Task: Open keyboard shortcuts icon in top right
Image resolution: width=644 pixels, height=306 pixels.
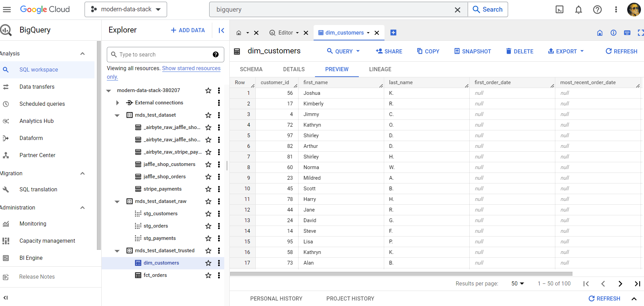Action: click(x=627, y=33)
